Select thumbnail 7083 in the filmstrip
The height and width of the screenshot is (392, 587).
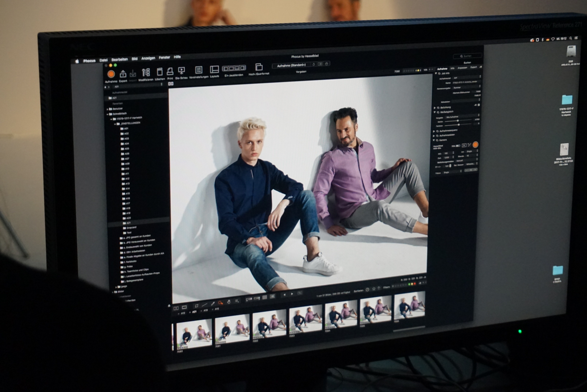pos(305,318)
